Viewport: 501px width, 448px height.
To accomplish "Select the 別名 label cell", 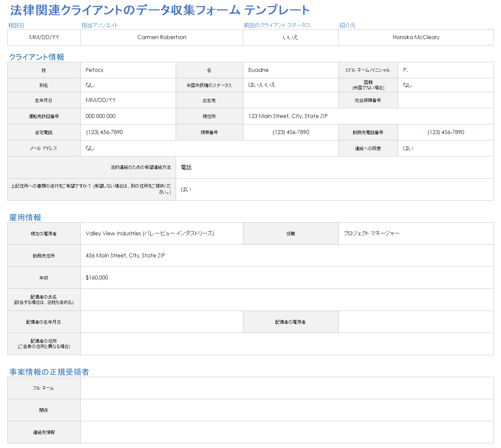I will (44, 85).
